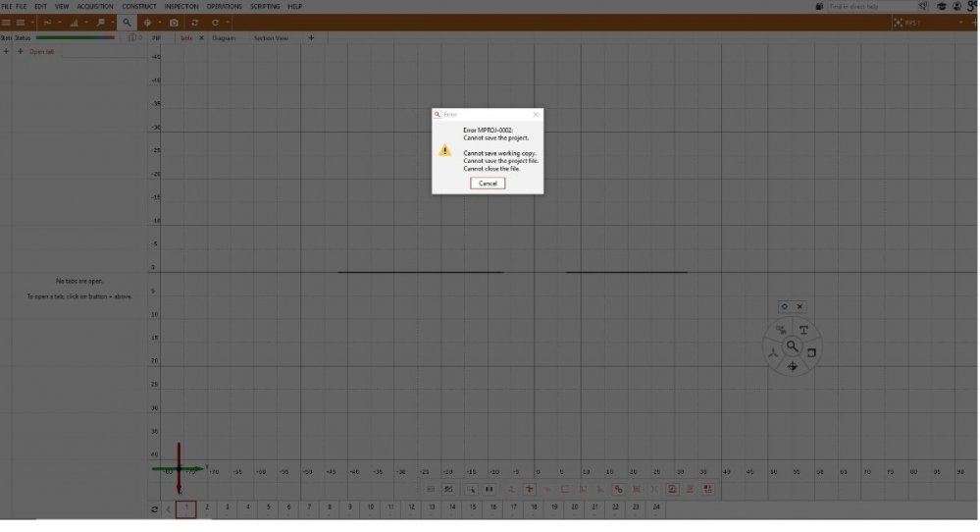980x532 pixels.
Task: Open the EDIT menu
Action: click(40, 6)
